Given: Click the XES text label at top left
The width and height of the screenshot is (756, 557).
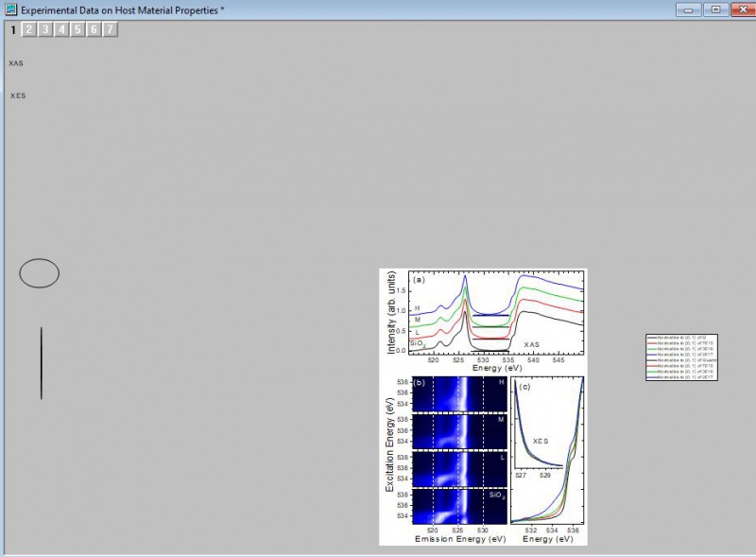Looking at the screenshot, I should pos(17,96).
